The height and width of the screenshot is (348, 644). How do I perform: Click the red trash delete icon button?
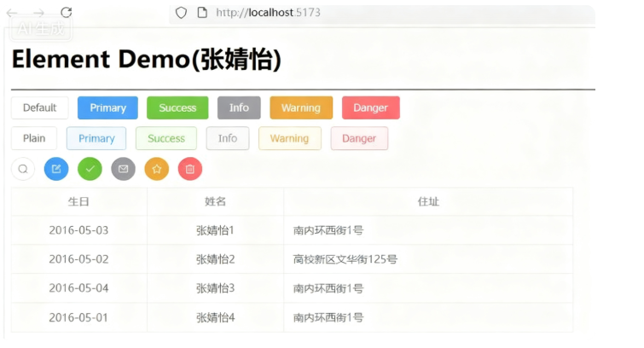[189, 169]
